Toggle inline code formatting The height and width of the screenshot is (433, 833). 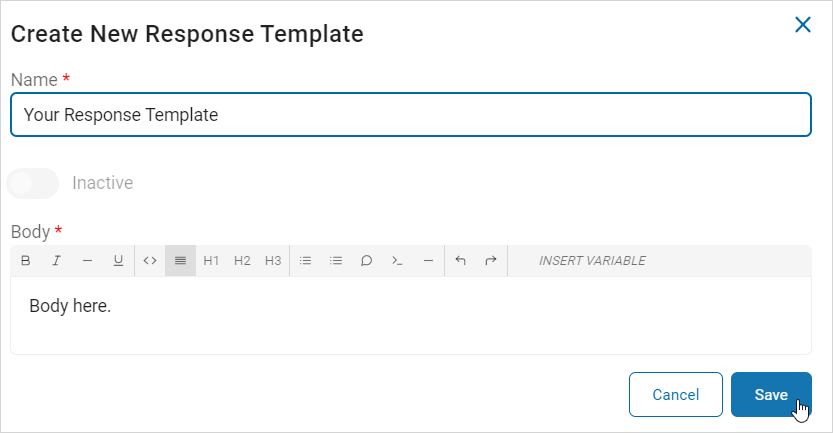click(150, 261)
